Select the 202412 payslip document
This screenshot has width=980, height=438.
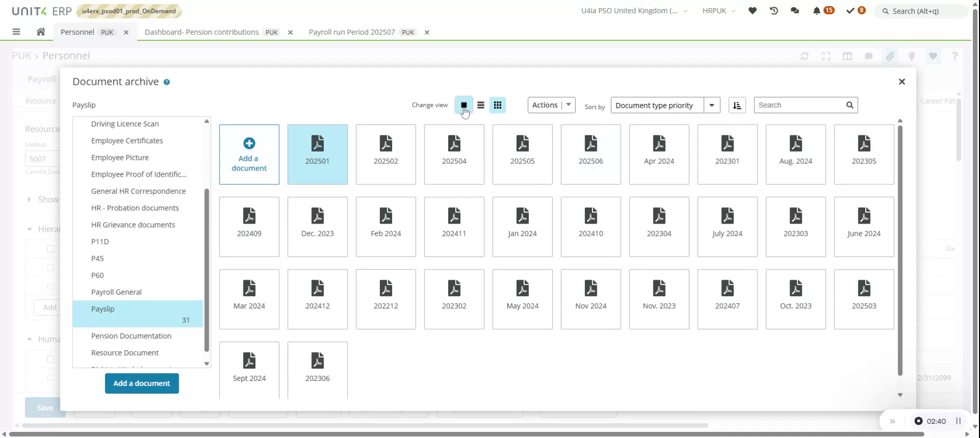tap(317, 299)
